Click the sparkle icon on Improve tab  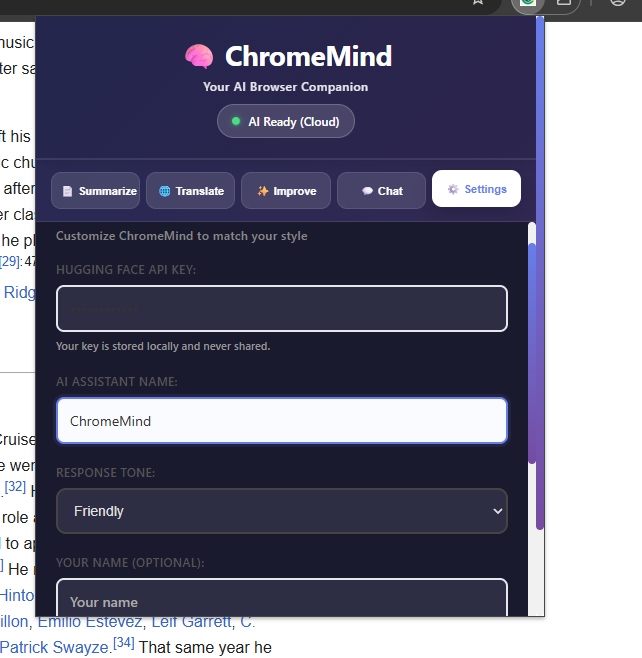[263, 191]
